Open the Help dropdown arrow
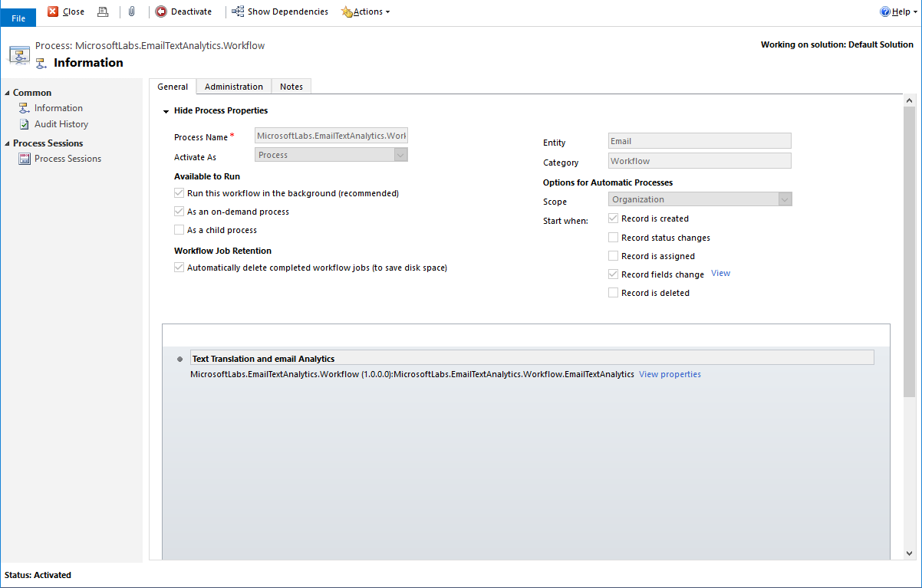This screenshot has height=588, width=922. pyautogui.click(x=914, y=12)
